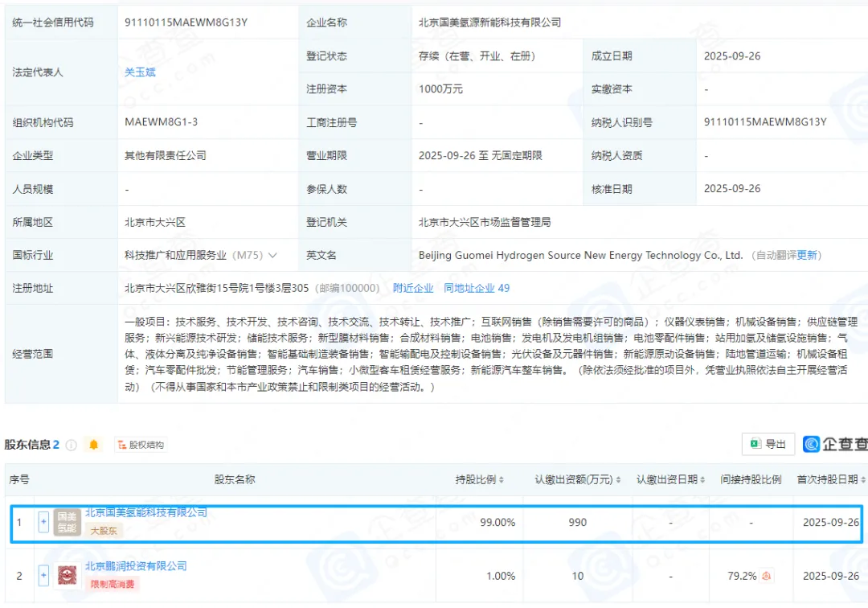The height and width of the screenshot is (608, 868).
Task: Click registered capital value 1000万元
Action: (x=440, y=89)
